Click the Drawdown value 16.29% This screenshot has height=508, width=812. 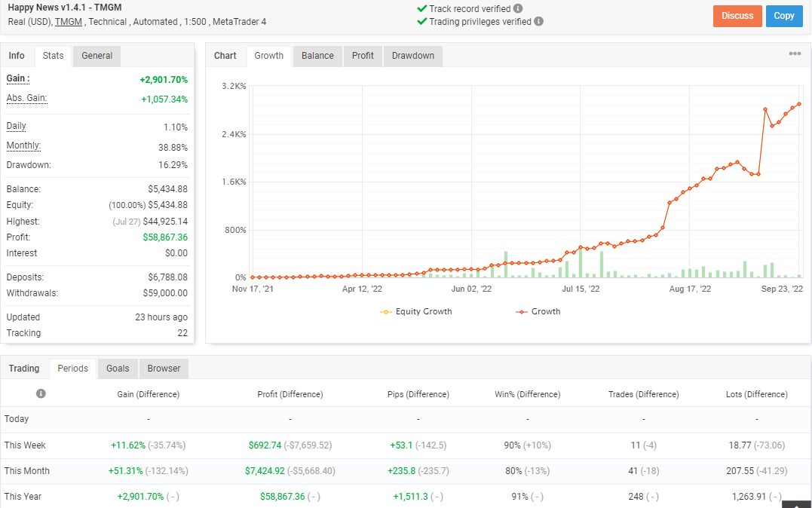(173, 165)
